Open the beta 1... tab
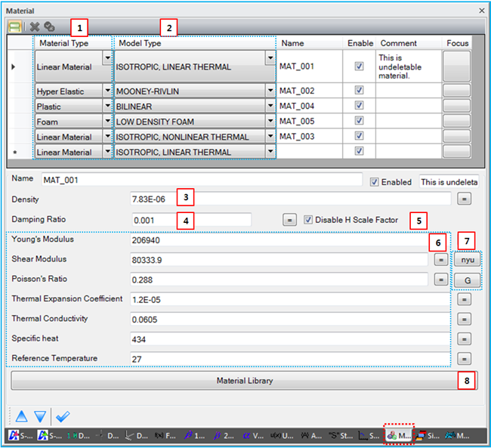Screen dimensions: 491x448 coord(194,435)
